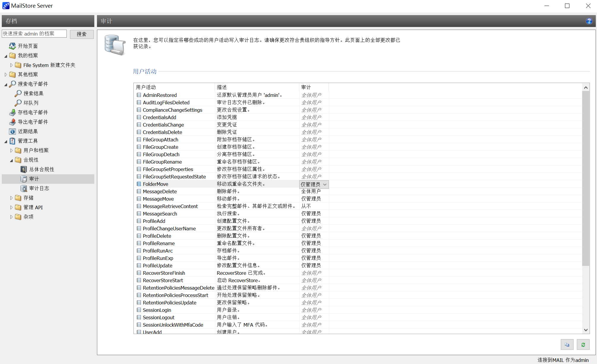Image resolution: width=597 pixels, height=364 pixels.
Task: Open 开始页面 home icon in sidebar
Action: tap(12, 46)
